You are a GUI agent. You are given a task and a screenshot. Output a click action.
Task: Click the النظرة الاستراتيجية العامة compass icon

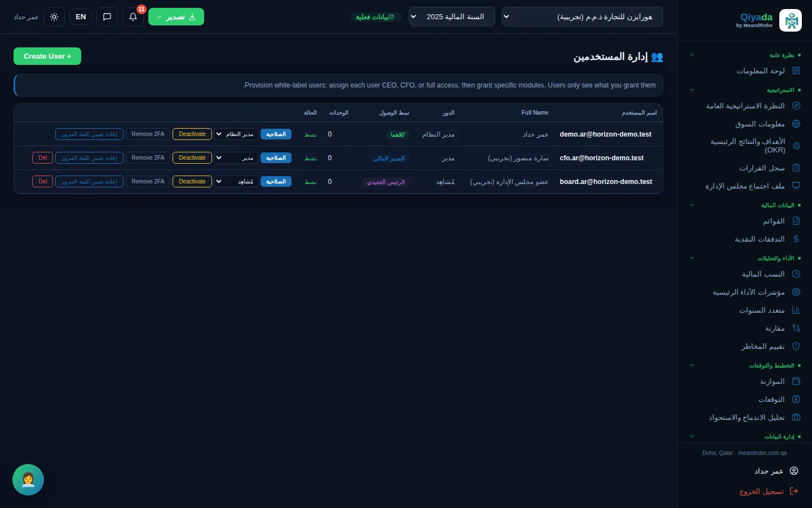[796, 106]
